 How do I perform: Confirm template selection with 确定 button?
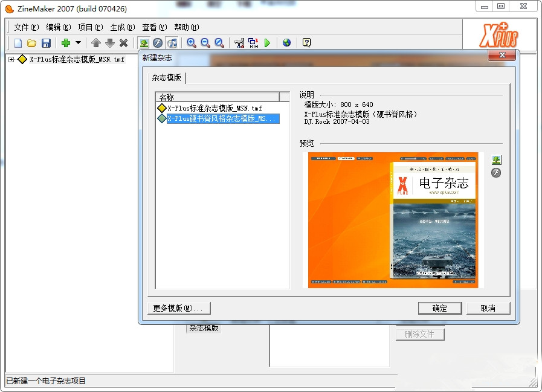[439, 308]
